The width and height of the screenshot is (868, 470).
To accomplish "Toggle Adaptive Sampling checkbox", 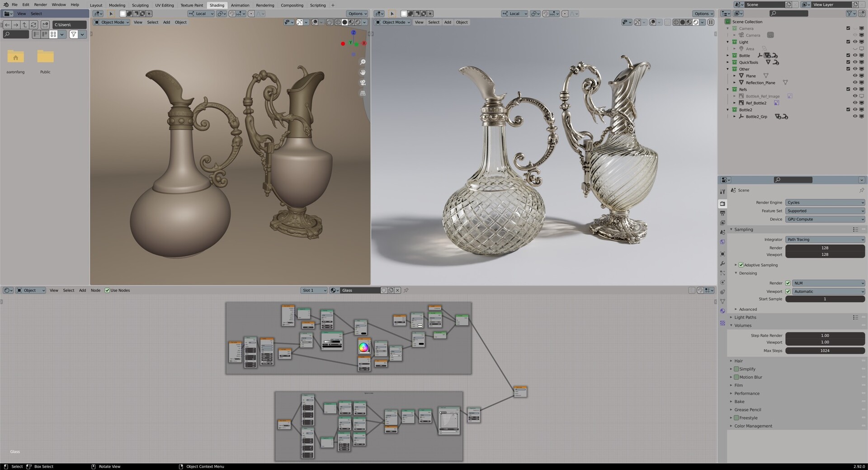I will [741, 265].
